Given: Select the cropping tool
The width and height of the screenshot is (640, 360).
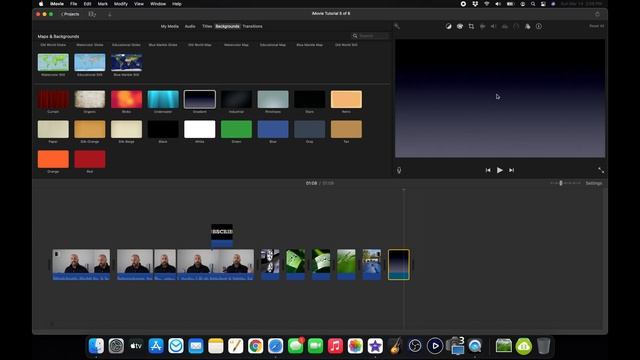Looking at the screenshot, I should point(471,26).
